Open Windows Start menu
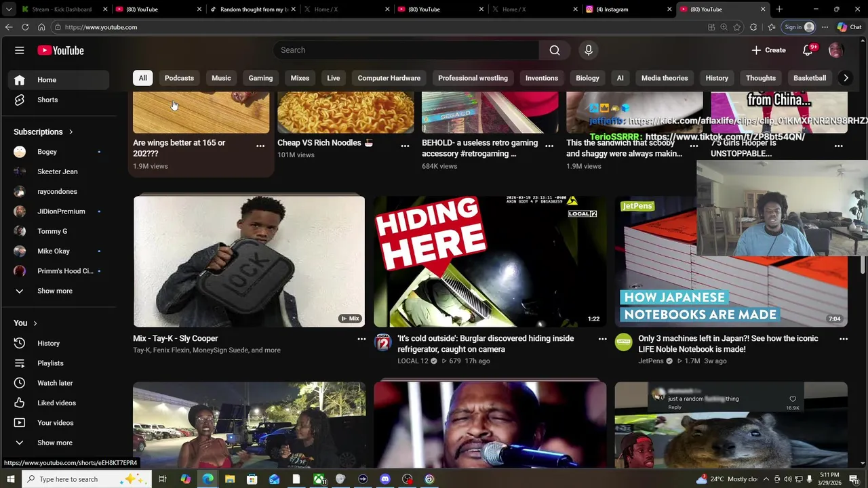 tap(10, 479)
